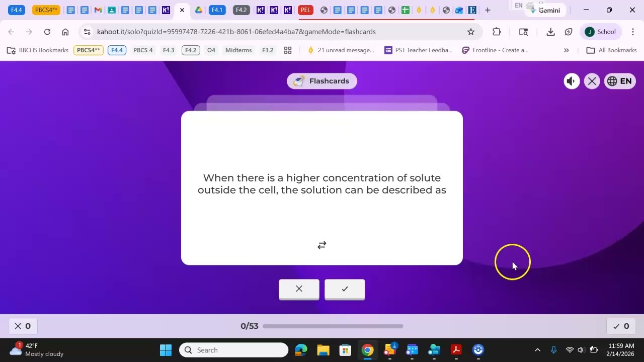
Task: Switch to the Google Drive tab
Action: click(x=199, y=10)
